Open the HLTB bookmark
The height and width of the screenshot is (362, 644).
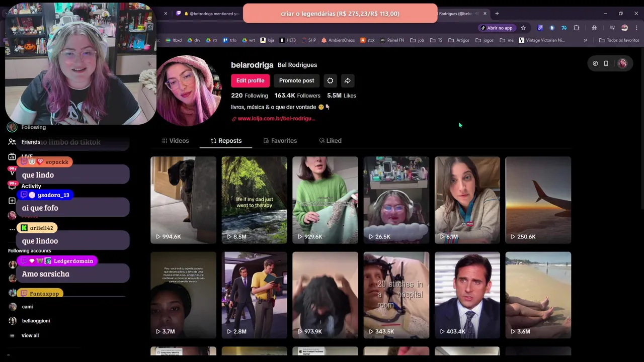tap(287, 40)
